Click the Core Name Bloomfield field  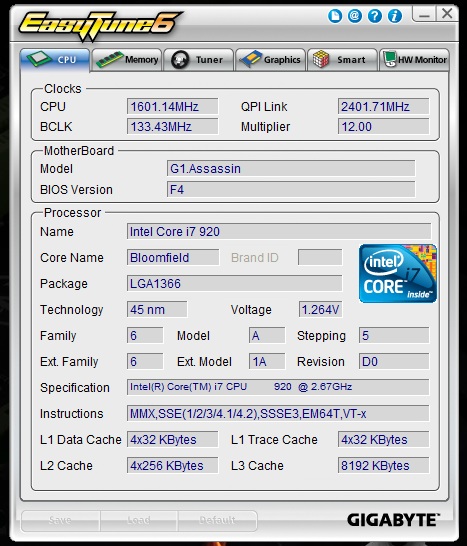[x=173, y=258]
